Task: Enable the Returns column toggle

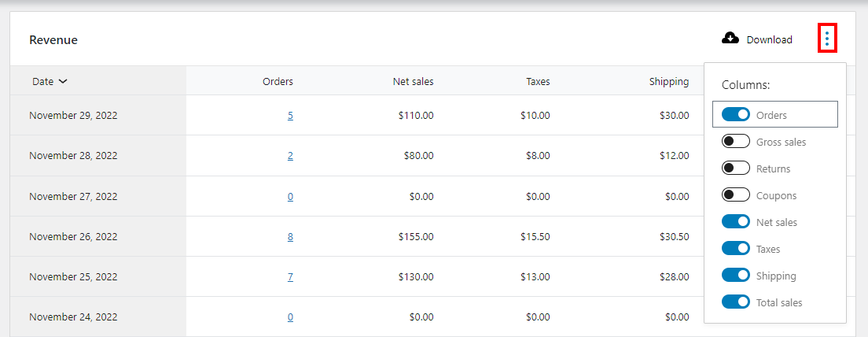Action: coord(736,168)
